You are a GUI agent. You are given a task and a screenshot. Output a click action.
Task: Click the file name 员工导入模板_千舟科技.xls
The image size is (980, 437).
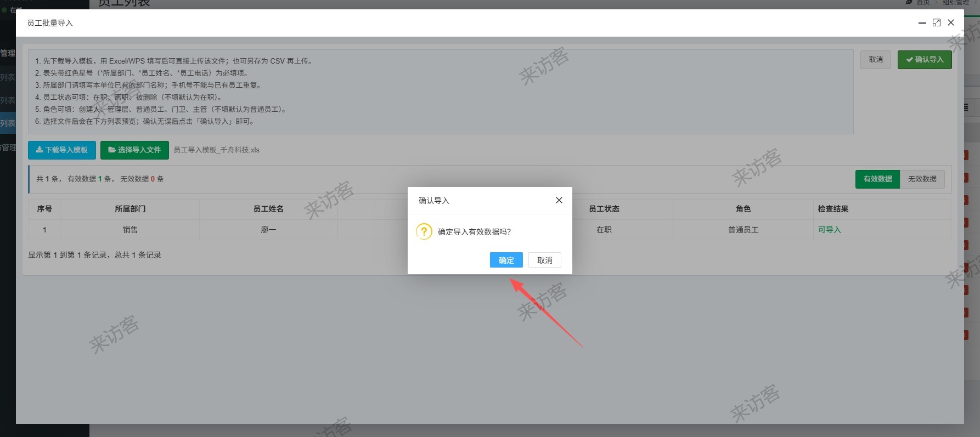pyautogui.click(x=216, y=150)
